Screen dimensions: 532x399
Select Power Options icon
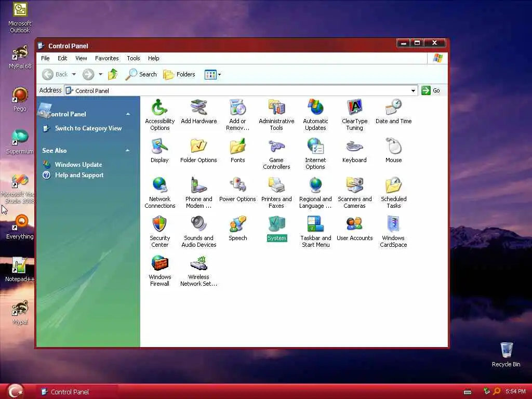[x=237, y=190]
